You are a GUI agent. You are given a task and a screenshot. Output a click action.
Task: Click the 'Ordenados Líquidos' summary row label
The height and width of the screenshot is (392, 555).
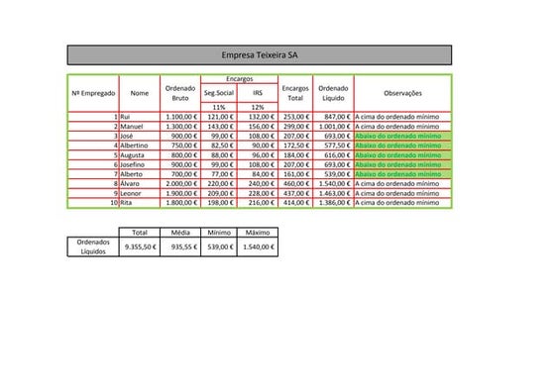93,246
